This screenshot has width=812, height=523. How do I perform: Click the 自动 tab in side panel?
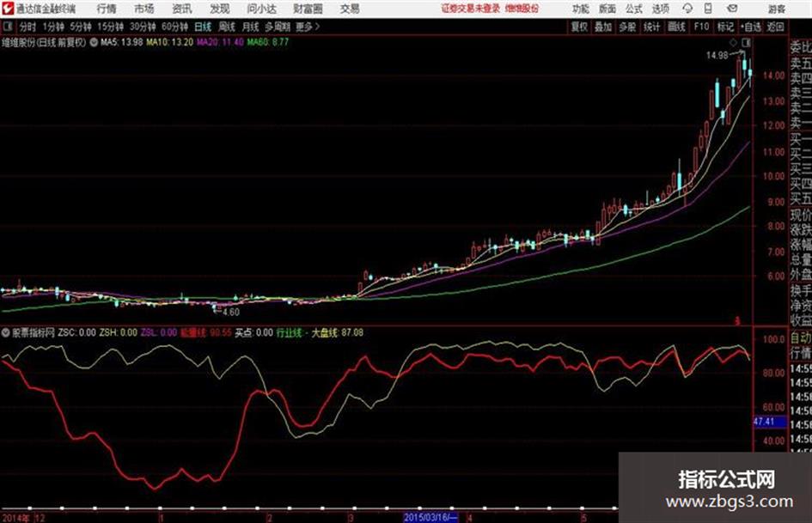click(801, 338)
